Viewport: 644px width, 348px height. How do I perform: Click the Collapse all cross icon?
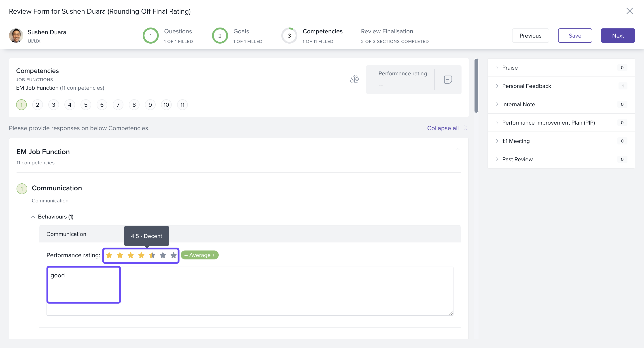[x=466, y=128]
